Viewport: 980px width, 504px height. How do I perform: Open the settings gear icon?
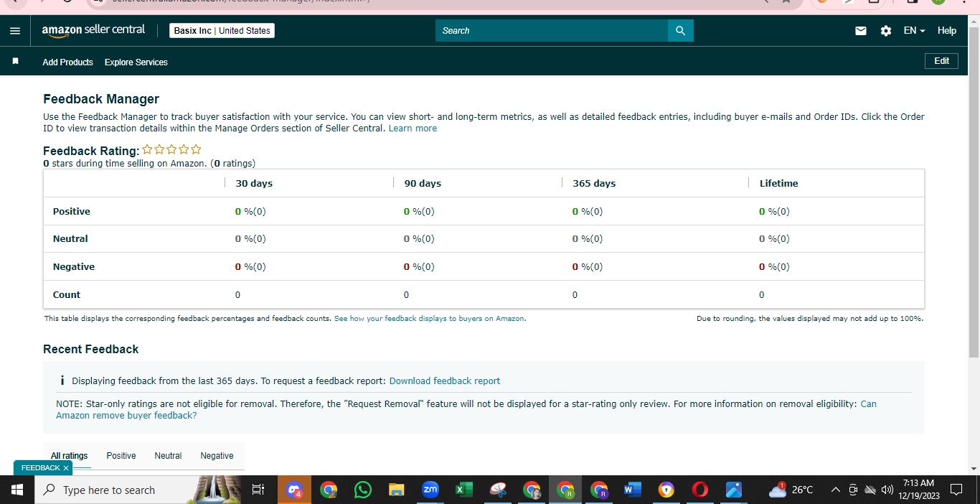click(886, 31)
